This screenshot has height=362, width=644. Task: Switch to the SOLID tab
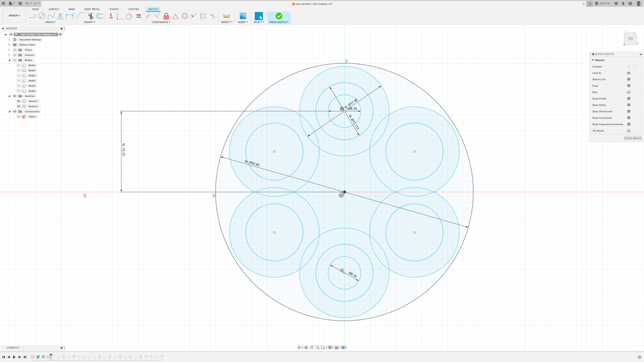click(35, 9)
